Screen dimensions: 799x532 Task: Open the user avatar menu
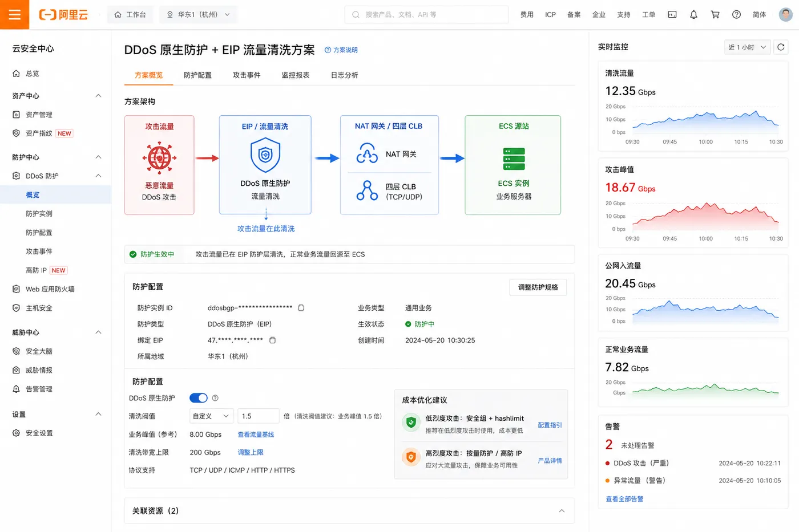[x=786, y=14]
